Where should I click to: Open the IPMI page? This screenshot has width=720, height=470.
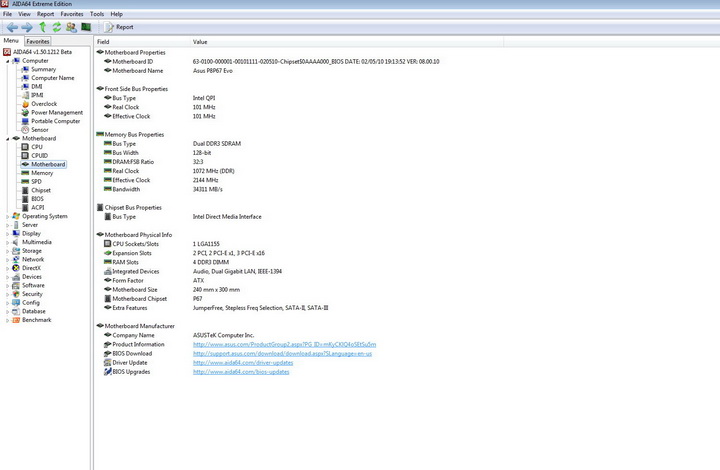[x=37, y=95]
